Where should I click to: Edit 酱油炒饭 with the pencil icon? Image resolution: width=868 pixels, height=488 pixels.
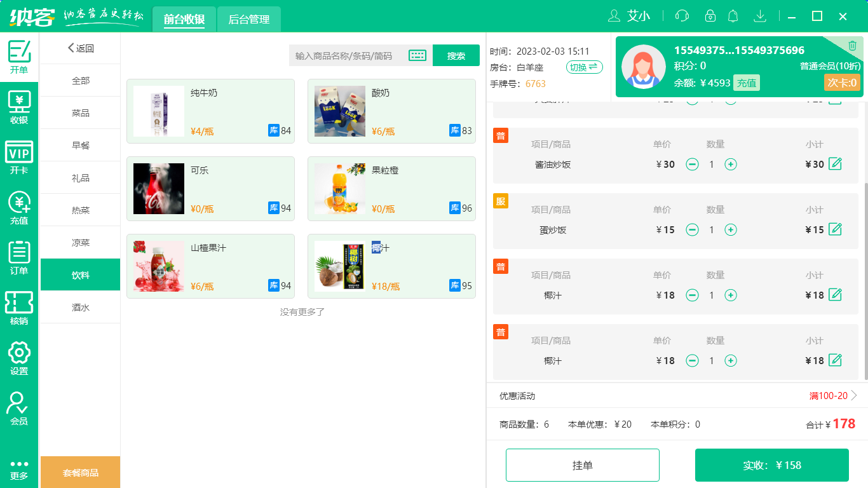pos(834,164)
